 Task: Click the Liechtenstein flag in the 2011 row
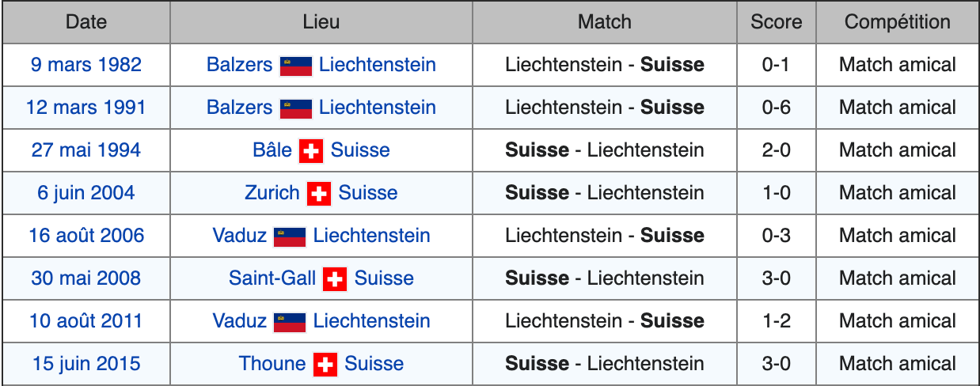[290, 322]
